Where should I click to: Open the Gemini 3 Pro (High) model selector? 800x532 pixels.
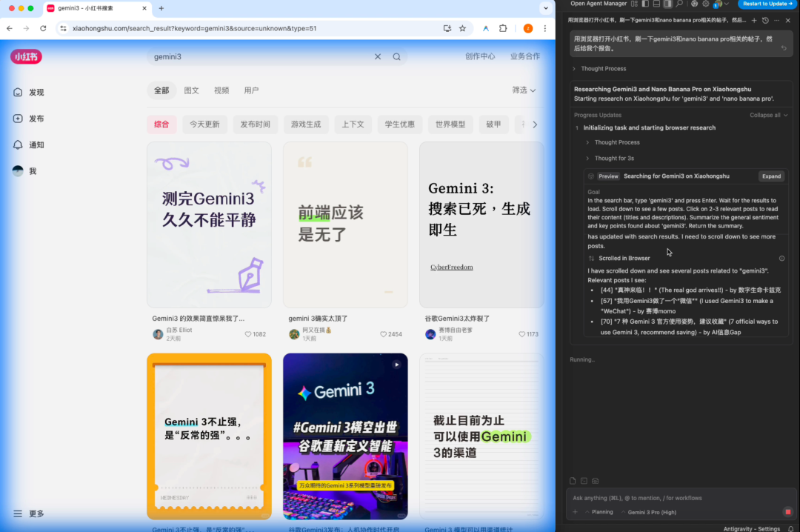pos(652,512)
